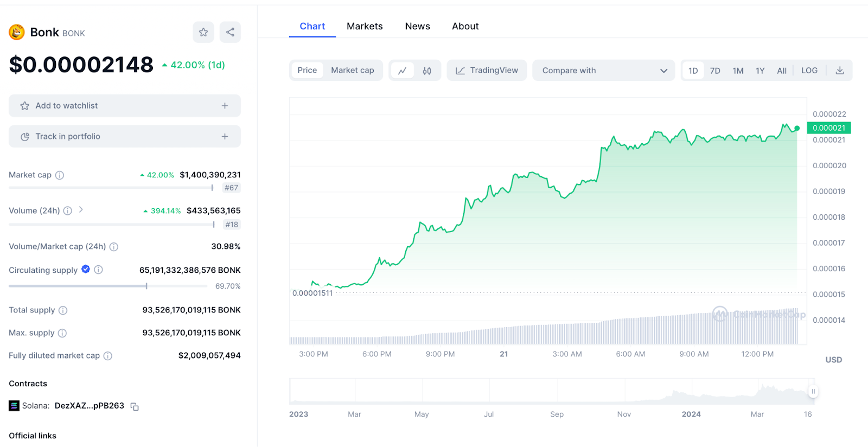Click the $2,009,057,494 diluted cap value
This screenshot has height=447, width=868.
click(x=209, y=355)
